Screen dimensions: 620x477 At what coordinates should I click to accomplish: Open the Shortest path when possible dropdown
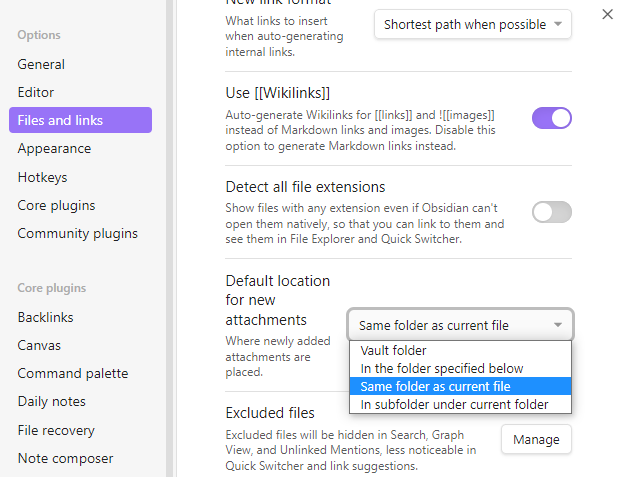pyautogui.click(x=473, y=24)
